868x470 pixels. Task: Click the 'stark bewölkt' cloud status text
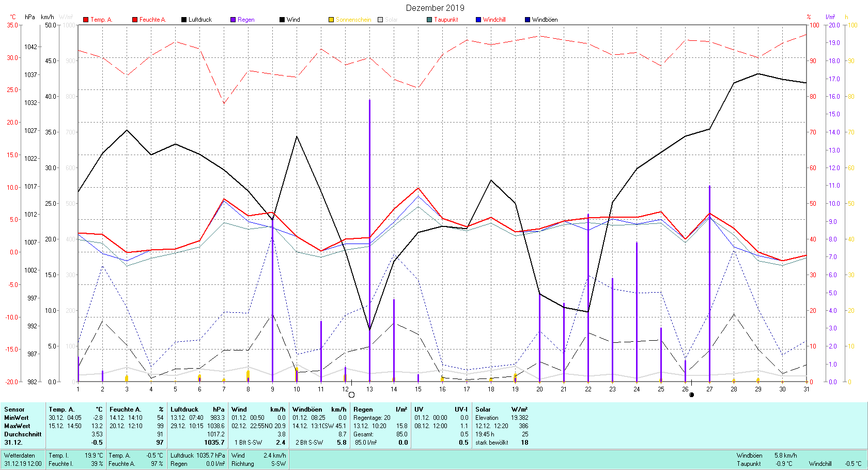492,443
